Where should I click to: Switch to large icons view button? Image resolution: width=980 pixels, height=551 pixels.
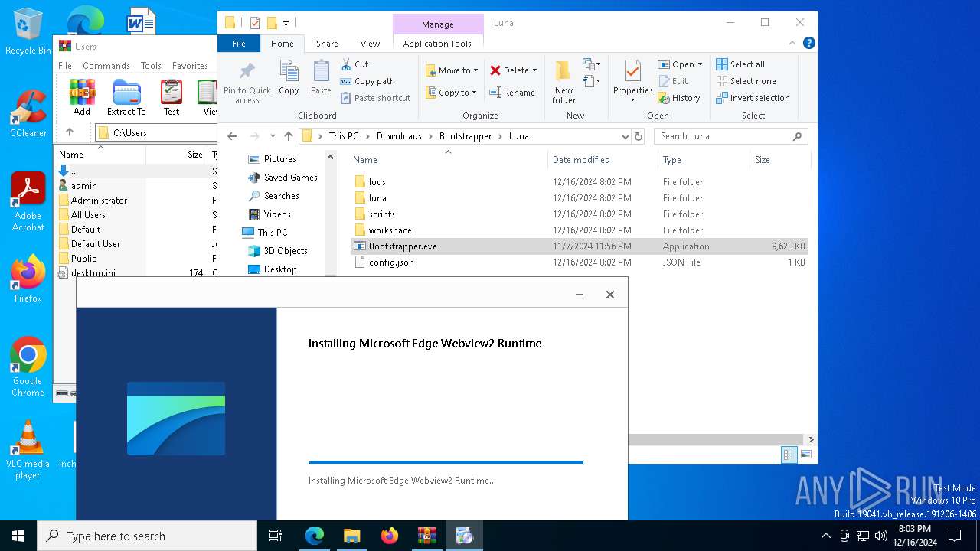(805, 455)
